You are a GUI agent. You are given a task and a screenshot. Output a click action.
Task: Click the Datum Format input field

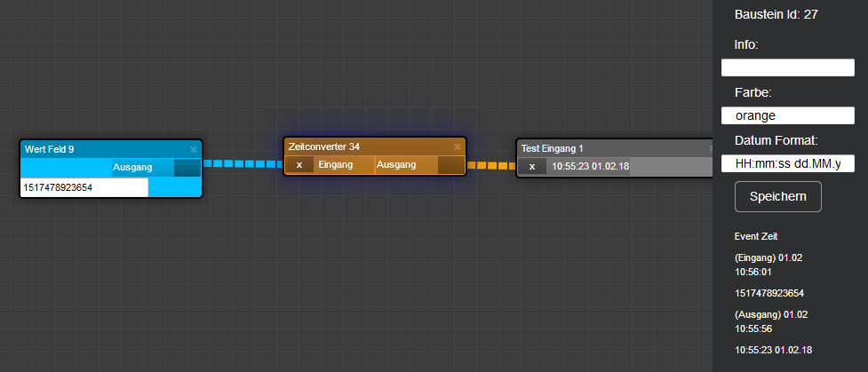coord(788,164)
